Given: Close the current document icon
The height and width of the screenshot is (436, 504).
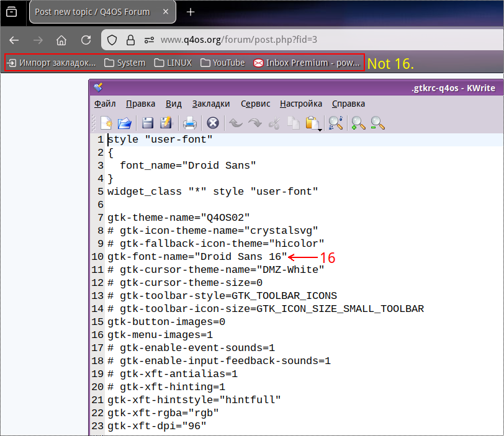Looking at the screenshot, I should (x=213, y=123).
